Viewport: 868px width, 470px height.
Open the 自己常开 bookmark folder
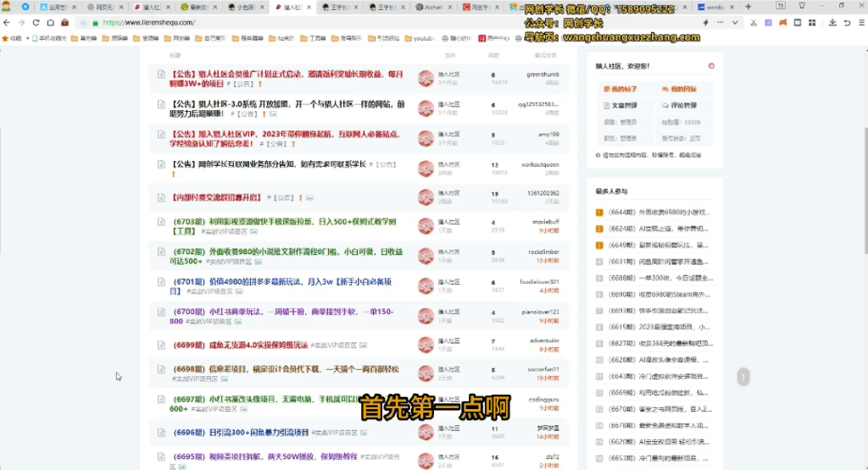210,38
